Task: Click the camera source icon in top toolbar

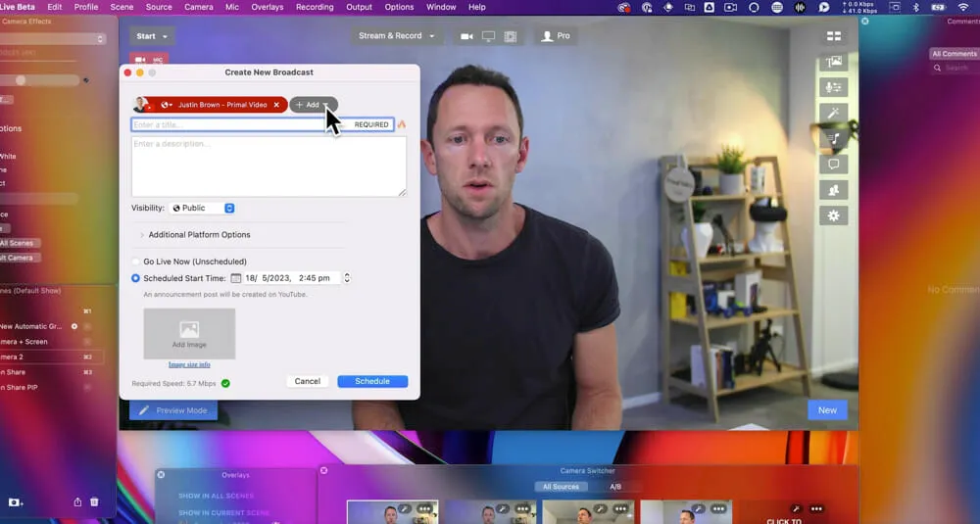Action: tap(466, 36)
